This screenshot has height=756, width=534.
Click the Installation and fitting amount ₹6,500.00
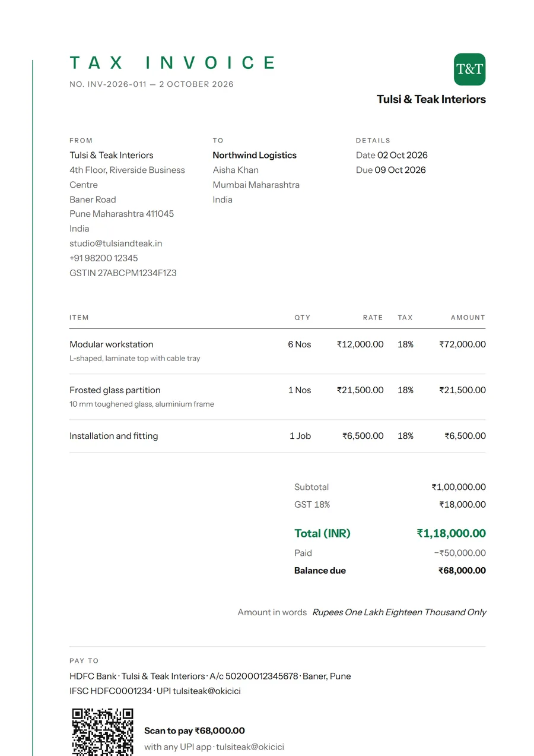pyautogui.click(x=465, y=436)
